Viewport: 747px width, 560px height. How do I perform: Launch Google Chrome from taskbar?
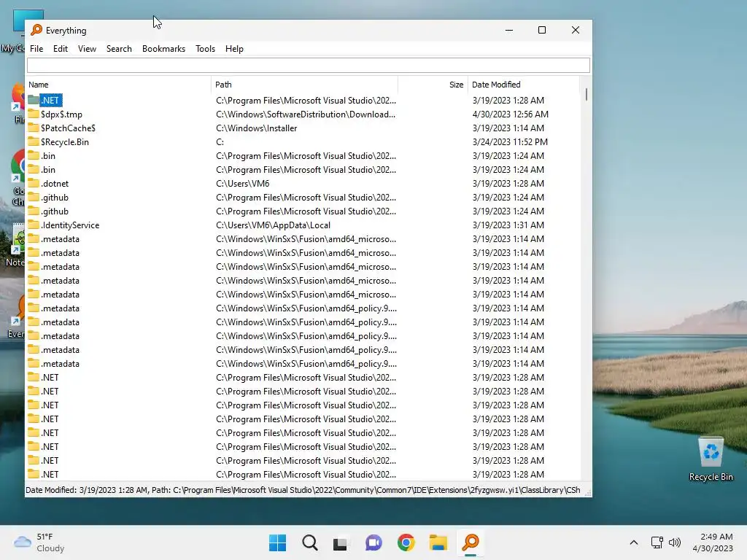[406, 542]
